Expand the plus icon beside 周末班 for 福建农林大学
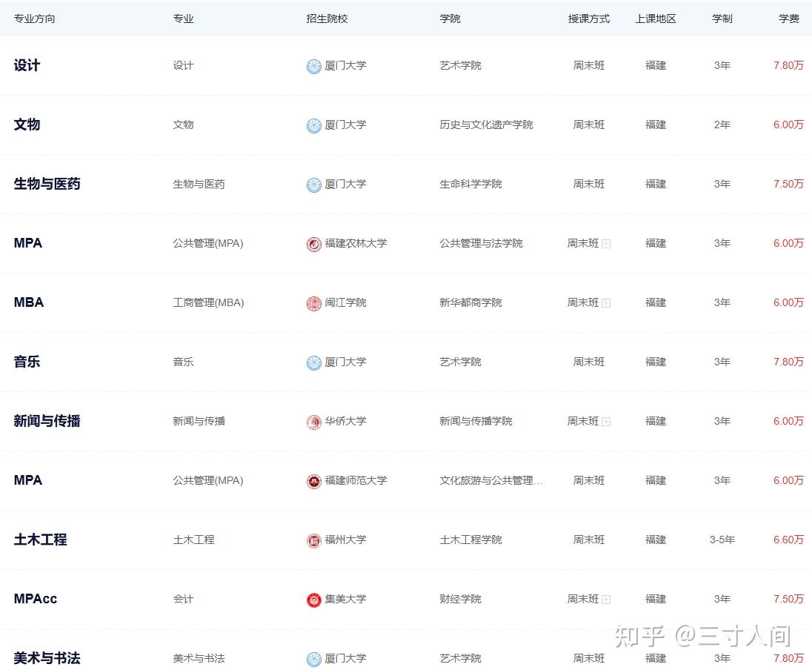This screenshot has height=670, width=812. (x=606, y=244)
